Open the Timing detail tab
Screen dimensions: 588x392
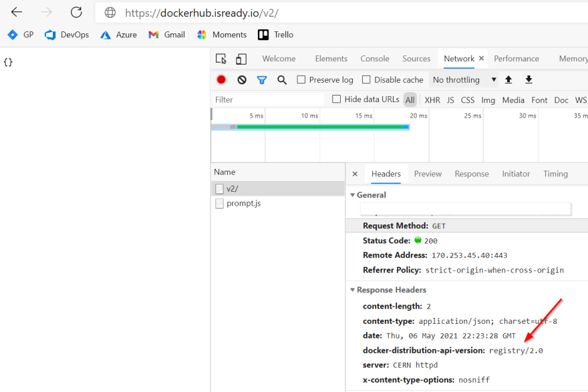(556, 174)
